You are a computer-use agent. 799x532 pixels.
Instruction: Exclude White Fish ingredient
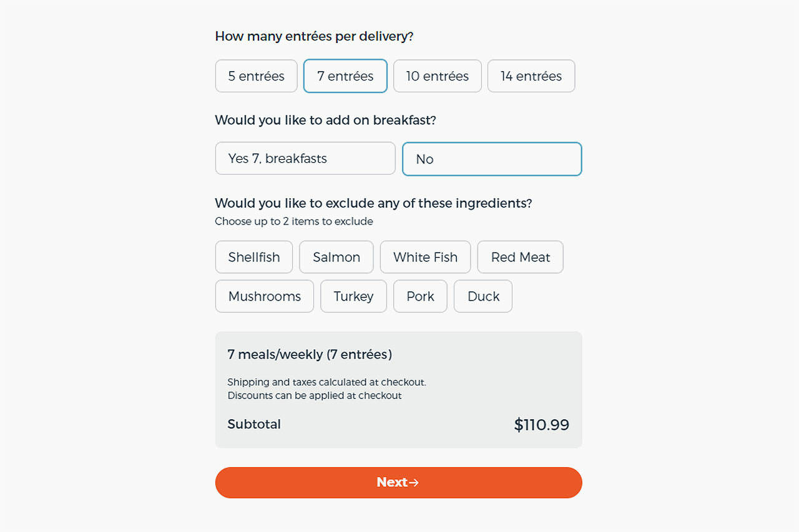tap(425, 257)
